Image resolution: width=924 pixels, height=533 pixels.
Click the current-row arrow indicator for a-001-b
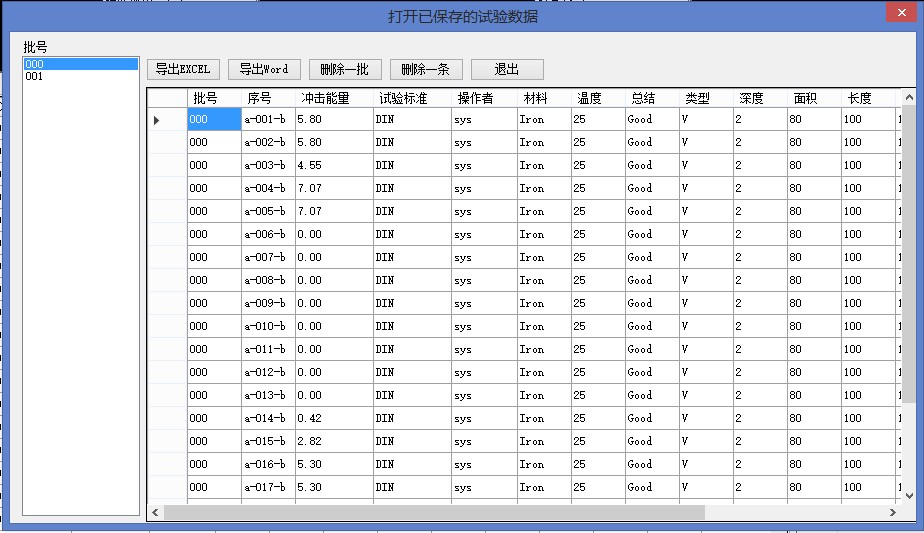click(x=157, y=120)
